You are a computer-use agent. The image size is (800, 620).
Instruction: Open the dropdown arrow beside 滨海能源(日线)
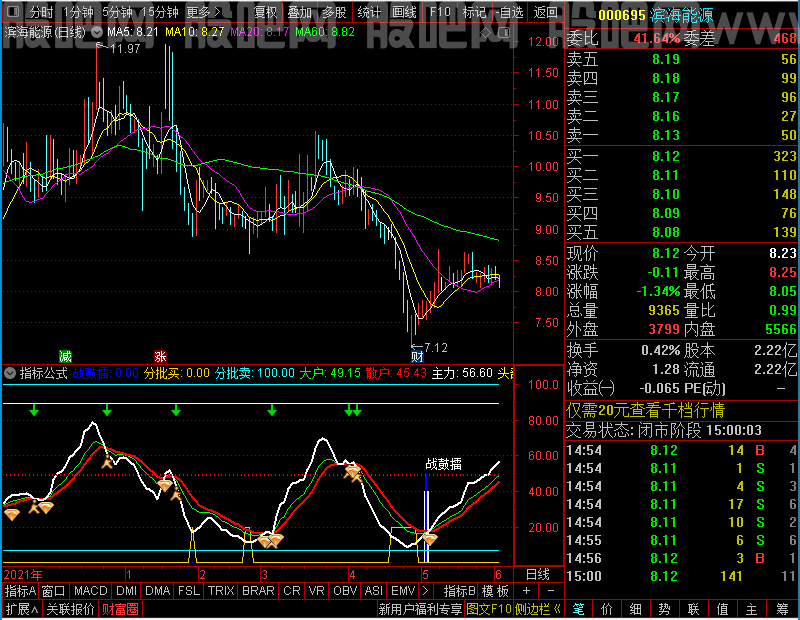pyautogui.click(x=97, y=32)
